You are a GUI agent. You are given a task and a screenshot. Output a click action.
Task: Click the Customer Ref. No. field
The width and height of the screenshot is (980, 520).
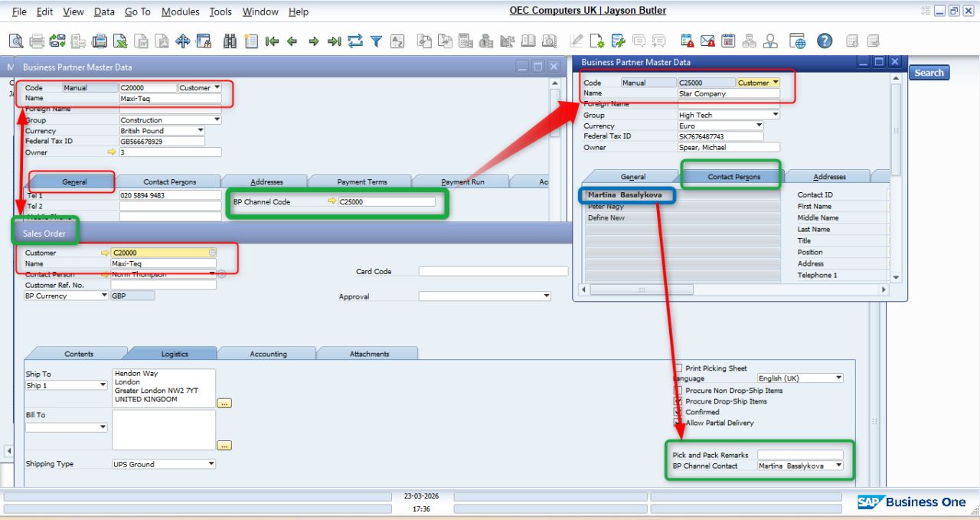click(x=163, y=285)
